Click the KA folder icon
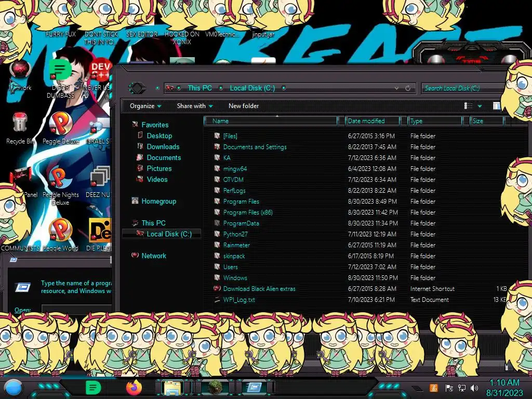 click(x=217, y=157)
